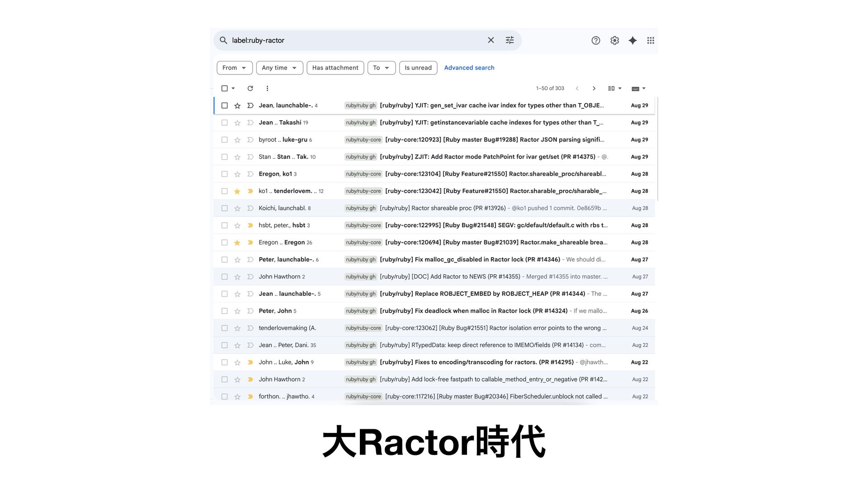The image size is (868, 488).
Task: Toggle importance marker on Stan .. Stan .. Tak. email
Action: [250, 157]
